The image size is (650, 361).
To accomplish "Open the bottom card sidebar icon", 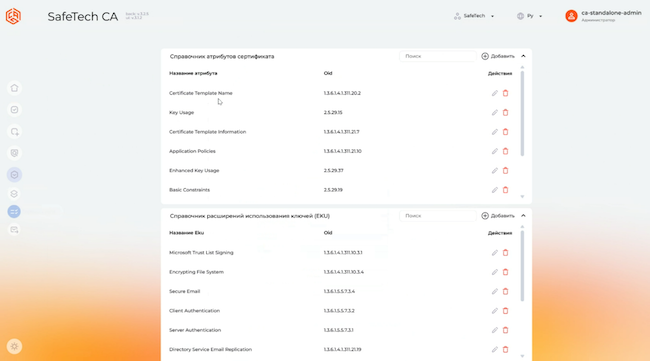I will [15, 230].
